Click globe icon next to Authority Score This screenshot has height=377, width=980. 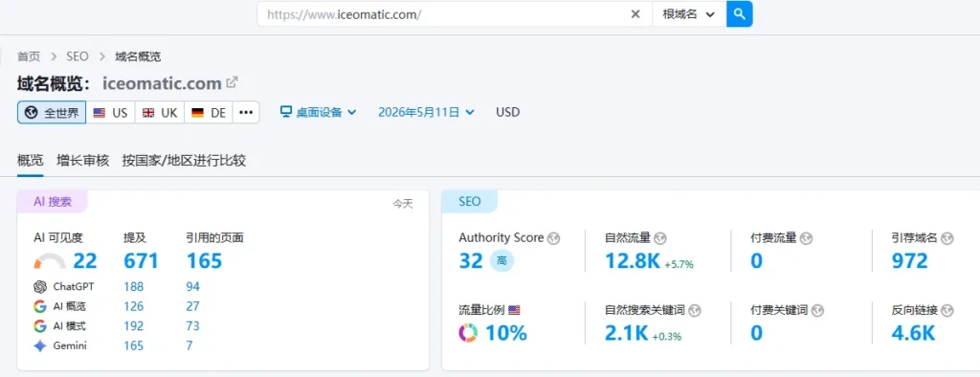pos(554,238)
